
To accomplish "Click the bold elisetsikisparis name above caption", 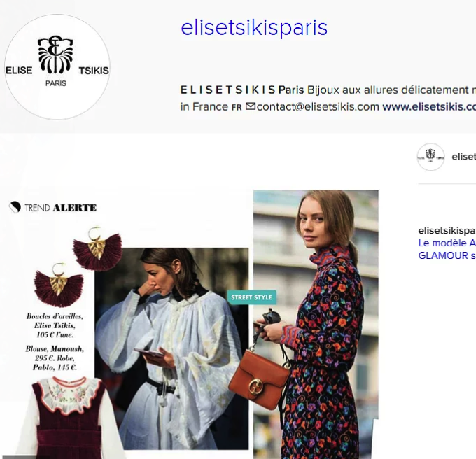I will coord(447,231).
